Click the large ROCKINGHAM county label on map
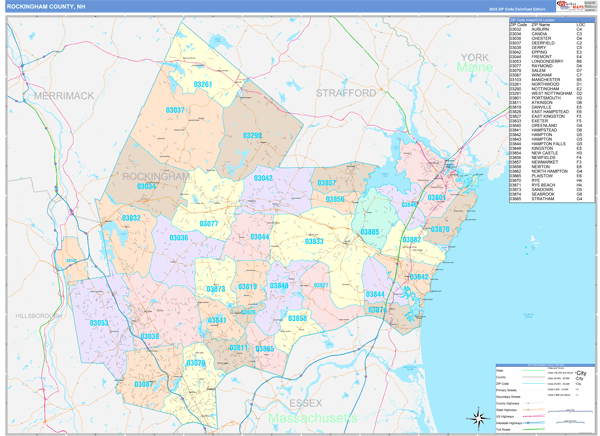This screenshot has height=436, width=600. click(x=156, y=176)
